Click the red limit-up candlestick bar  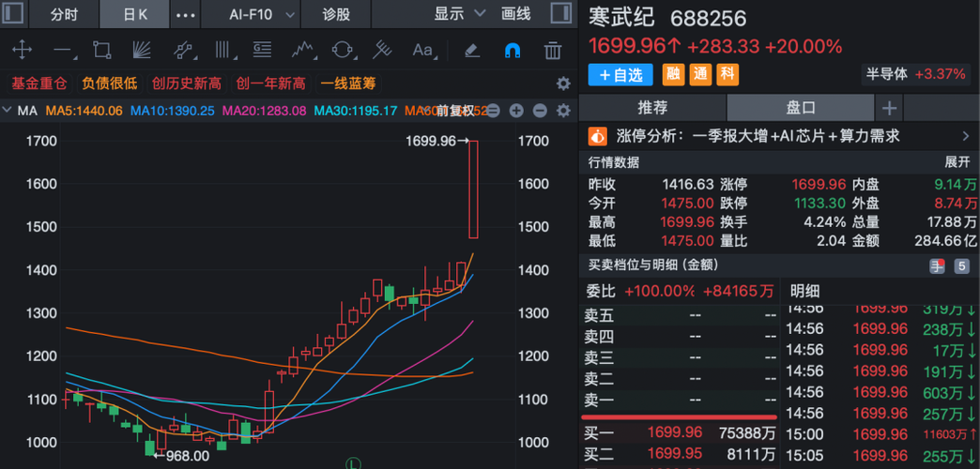pos(473,189)
